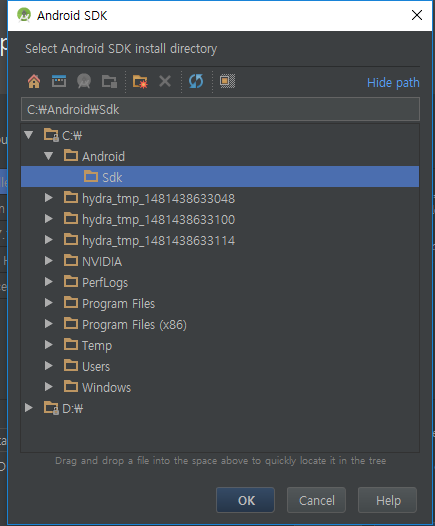Select the Sdk folder row
This screenshot has width=435, height=526.
pyautogui.click(x=220, y=177)
